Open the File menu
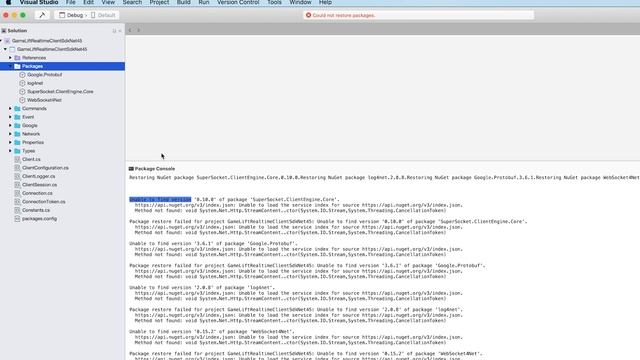Screen dimensions: 640x360 pos(71,2)
